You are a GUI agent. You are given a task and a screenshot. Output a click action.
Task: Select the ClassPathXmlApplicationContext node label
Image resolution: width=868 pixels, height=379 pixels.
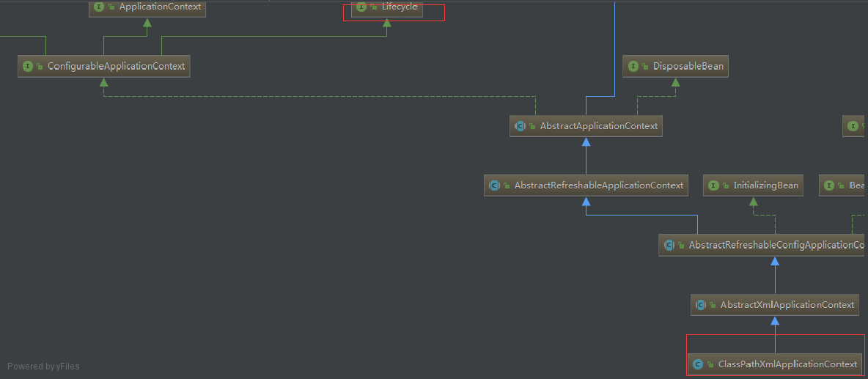coord(787,364)
